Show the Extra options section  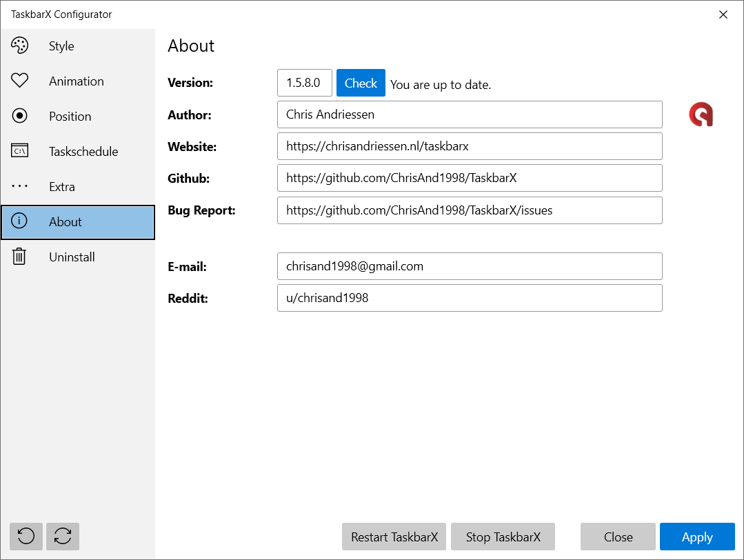(x=78, y=186)
